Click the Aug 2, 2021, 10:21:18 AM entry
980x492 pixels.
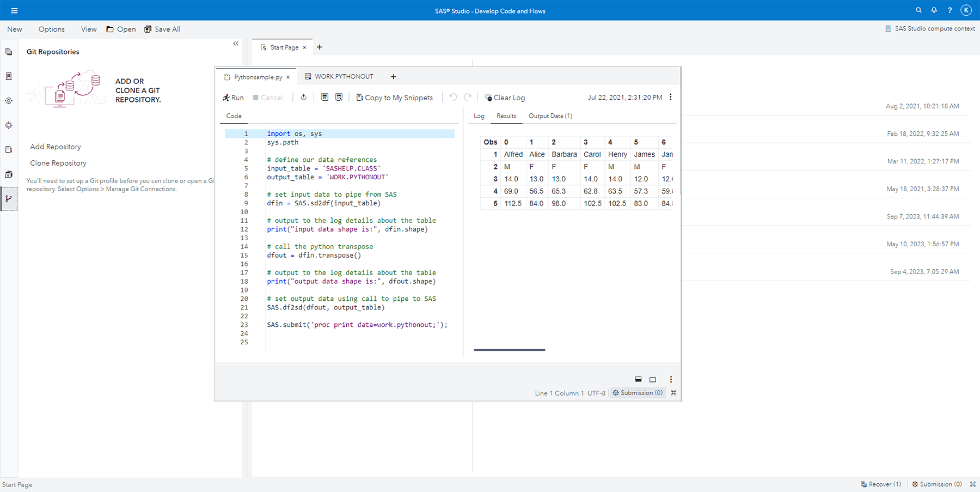tap(922, 106)
